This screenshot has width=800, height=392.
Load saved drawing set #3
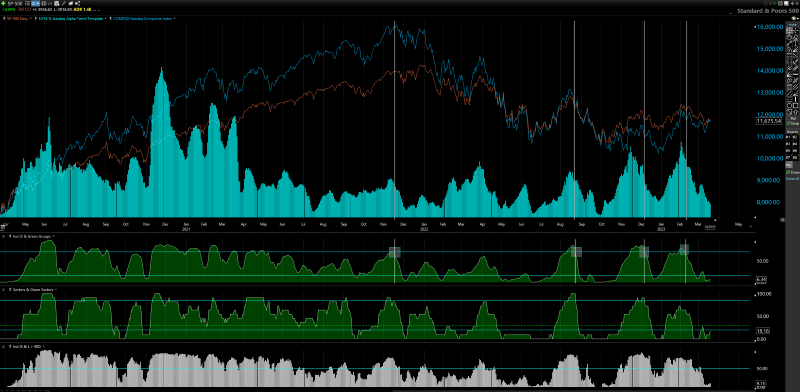788,144
